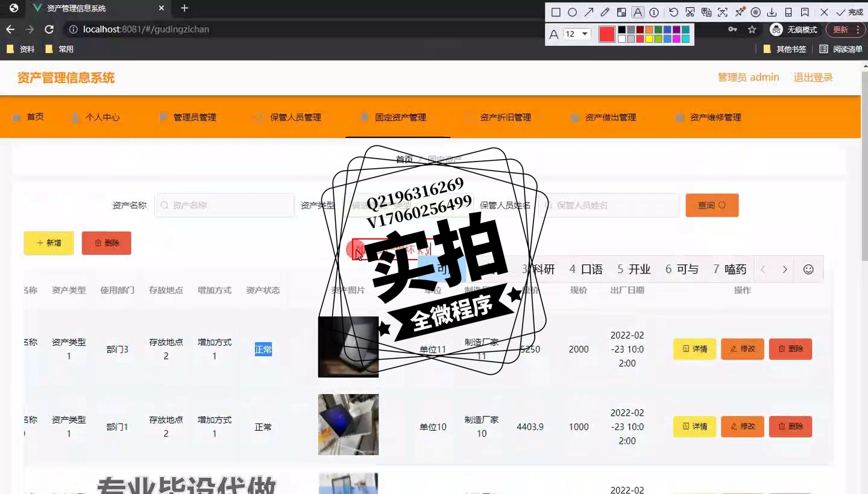Image resolution: width=868 pixels, height=494 pixels.
Task: Choose the yellow color swatch
Action: click(649, 39)
